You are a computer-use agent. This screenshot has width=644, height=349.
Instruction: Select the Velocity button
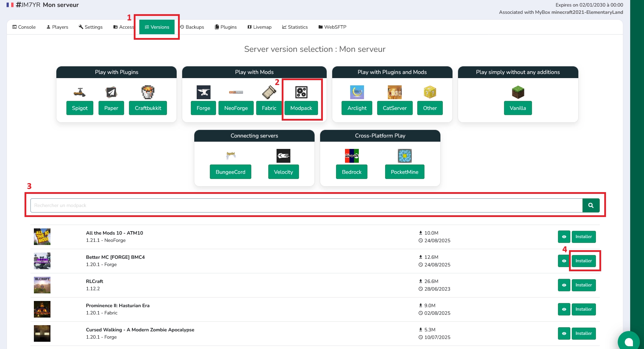click(283, 172)
